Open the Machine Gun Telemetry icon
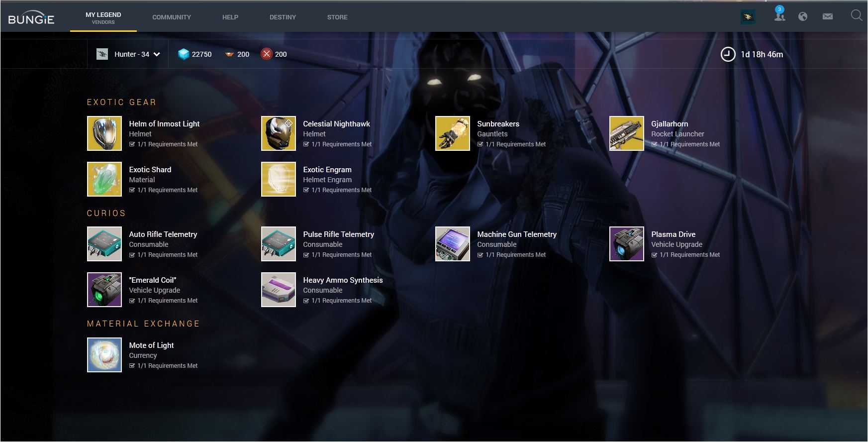This screenshot has height=442, width=868. click(x=453, y=244)
